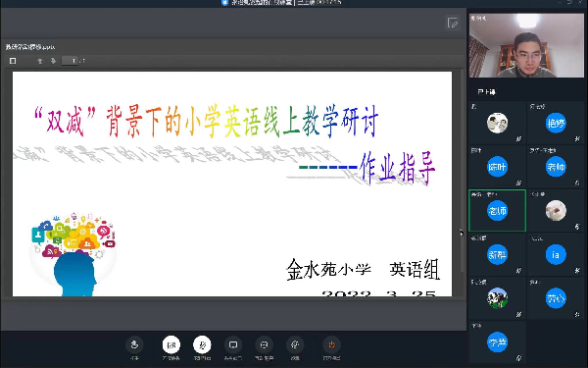Select the highlighted 老师 participant tile

(x=497, y=211)
